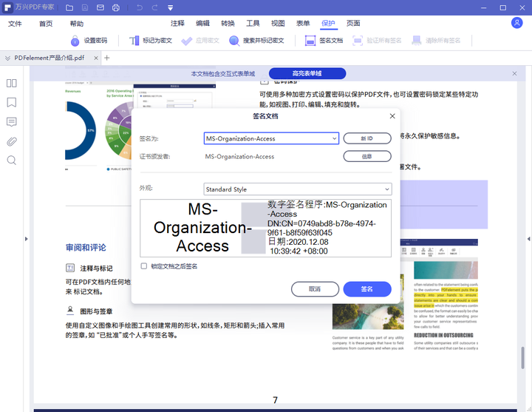Click 新 ID button
The height and width of the screenshot is (412, 532).
point(367,138)
